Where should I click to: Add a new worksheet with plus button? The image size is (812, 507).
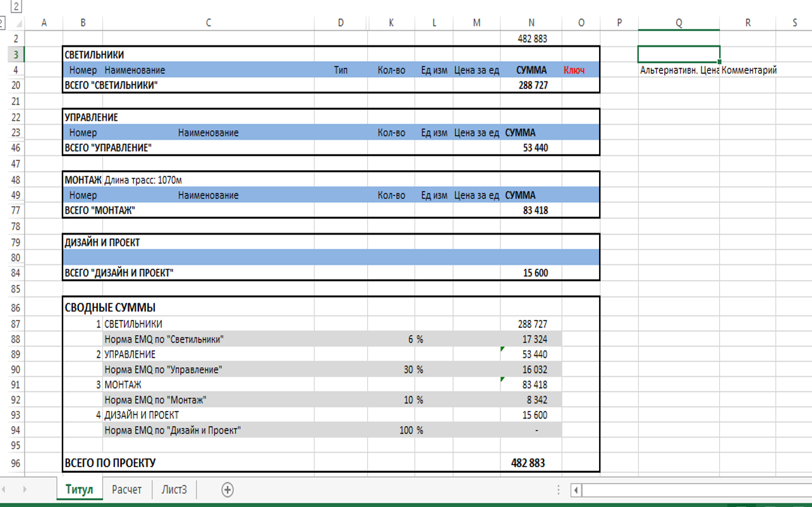pyautogui.click(x=227, y=489)
